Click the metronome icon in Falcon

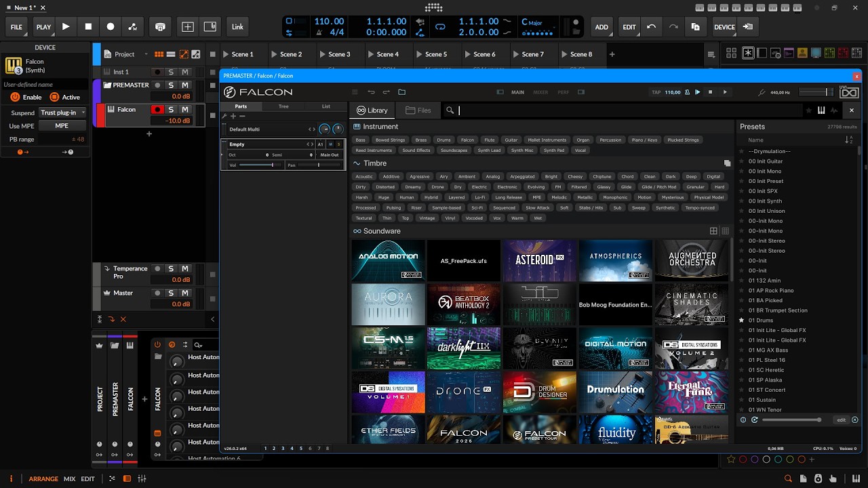tap(687, 92)
